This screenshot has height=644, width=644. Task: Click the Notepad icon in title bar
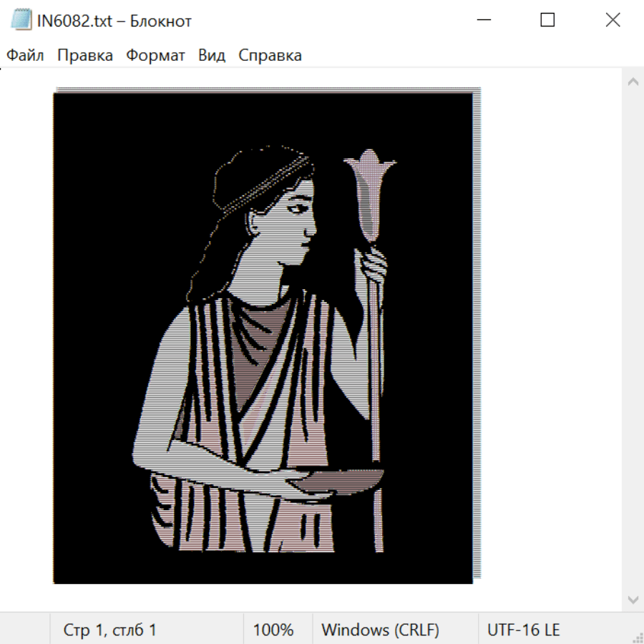coord(21,20)
